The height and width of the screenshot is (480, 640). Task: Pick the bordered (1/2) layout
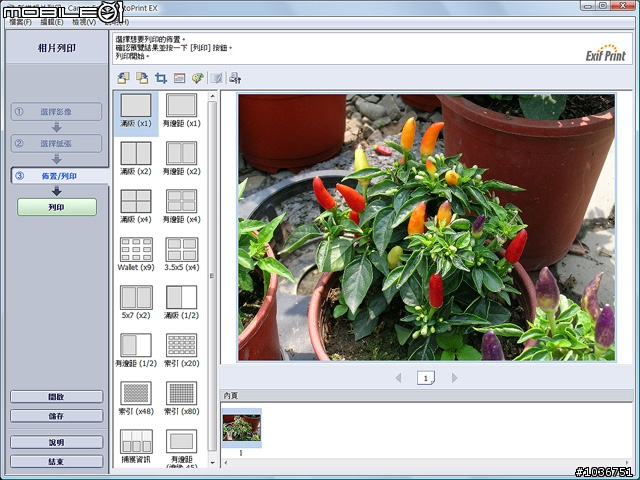pyautogui.click(x=136, y=350)
